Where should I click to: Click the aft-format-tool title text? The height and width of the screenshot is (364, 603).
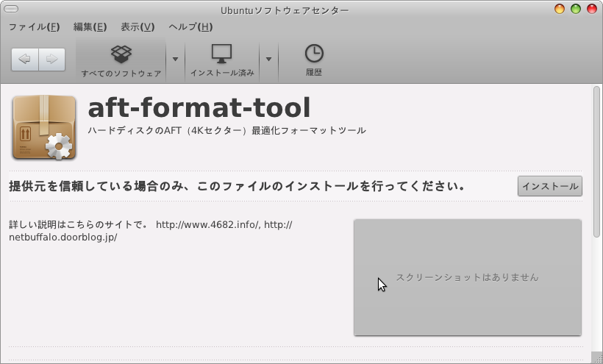click(x=199, y=107)
